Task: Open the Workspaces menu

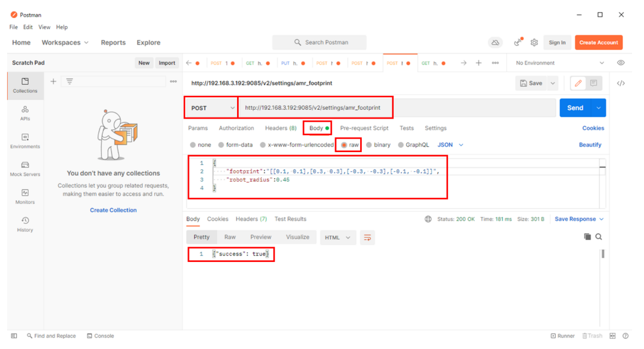Action: tap(65, 42)
